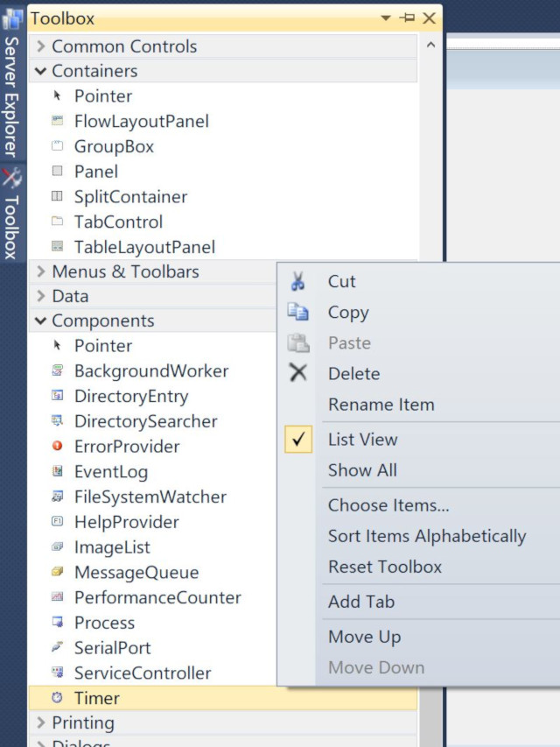Click the SplitContainer control icon

[58, 197]
